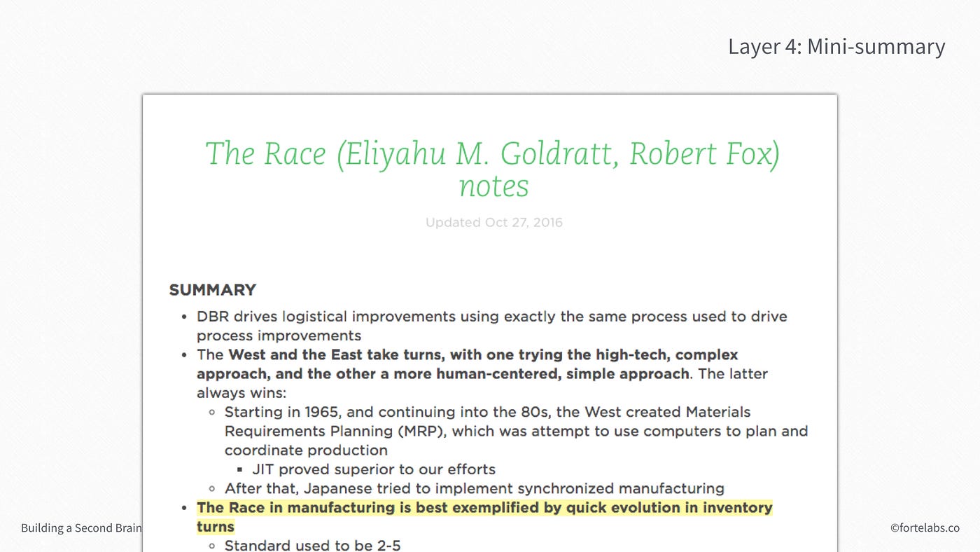980x552 pixels.
Task: Click the "process improvements" line in first bullet
Action: coord(279,336)
